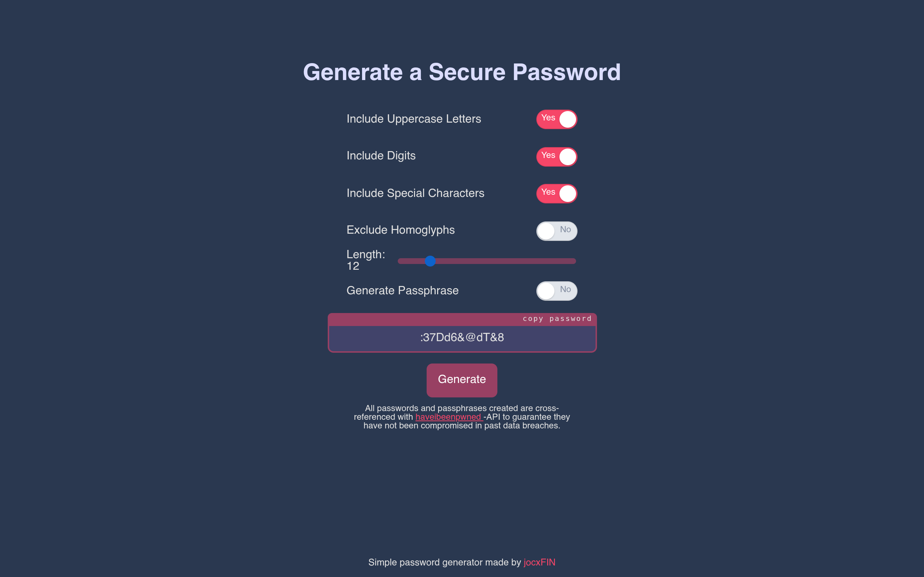Screen dimensions: 924x577
Task: Disable the Include Digits toggle
Action: coord(557,157)
